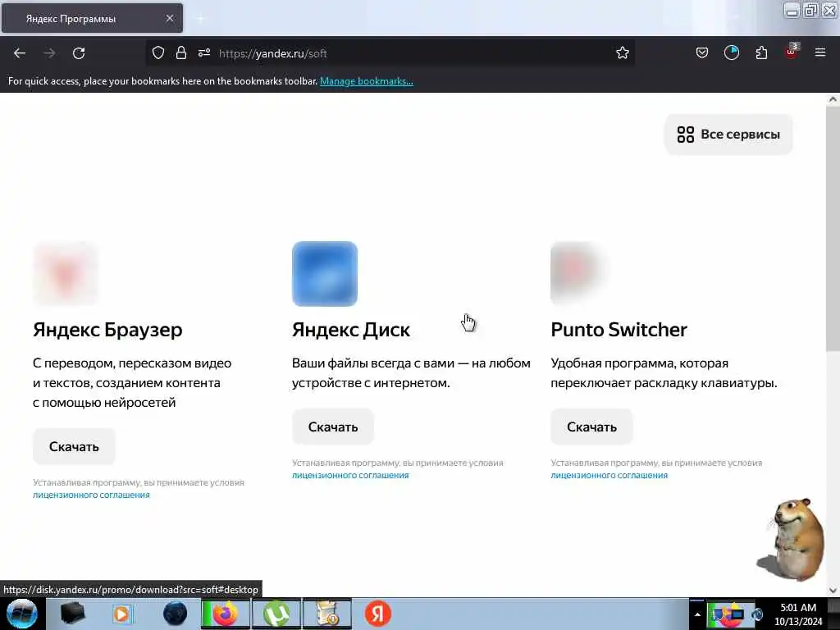Image resolution: width=840 pixels, height=630 pixels.
Task: Click the Punto Switcher description text
Action: (x=664, y=373)
